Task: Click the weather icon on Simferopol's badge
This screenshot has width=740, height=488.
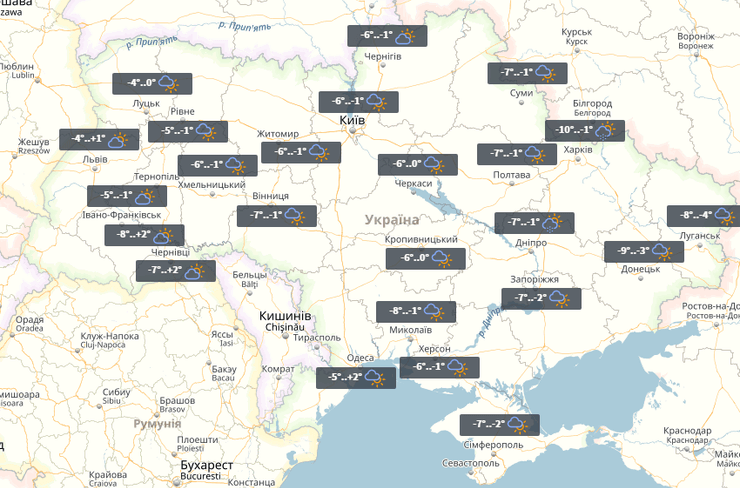Action: (x=517, y=424)
